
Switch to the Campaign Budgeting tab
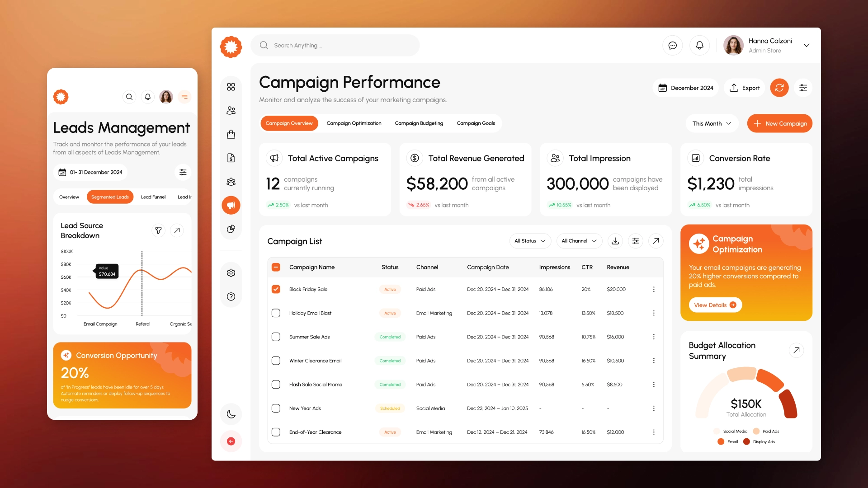[x=419, y=123]
